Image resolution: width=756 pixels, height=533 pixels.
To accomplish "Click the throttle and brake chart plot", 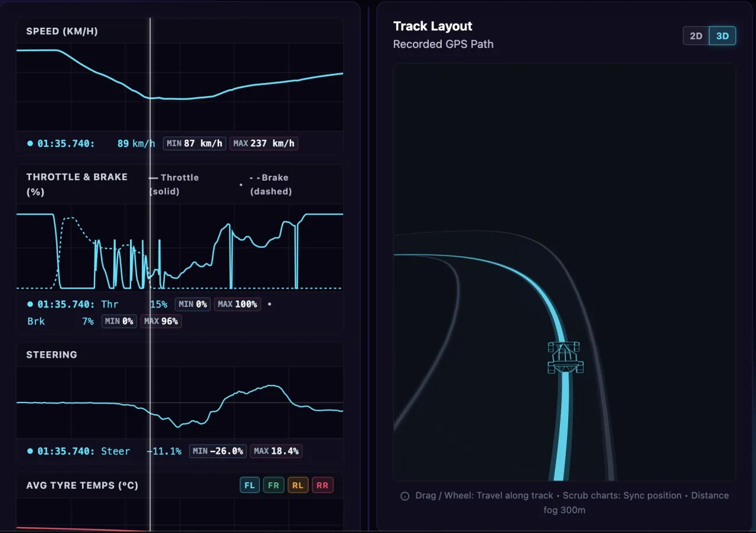I will 180,248.
